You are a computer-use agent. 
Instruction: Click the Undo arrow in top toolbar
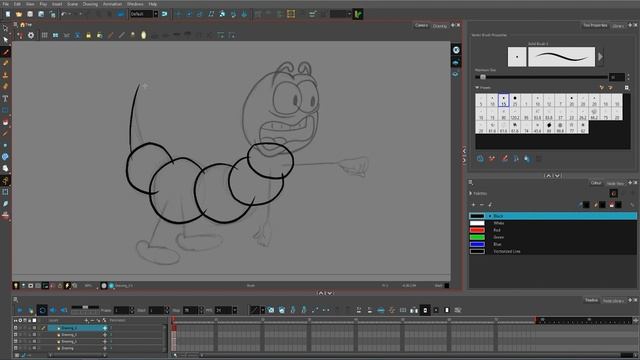pos(64,14)
